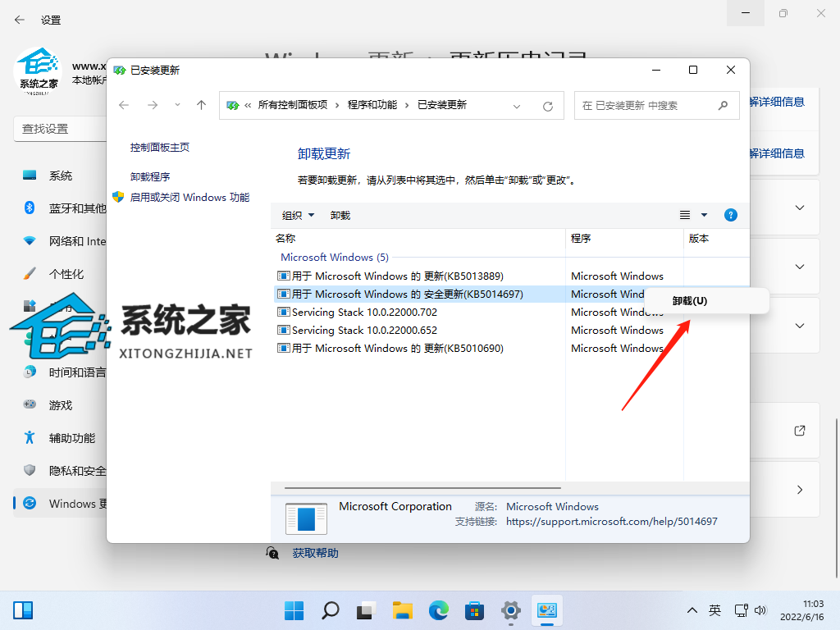Click 所有控制面板项 breadcrumb

[293, 105]
